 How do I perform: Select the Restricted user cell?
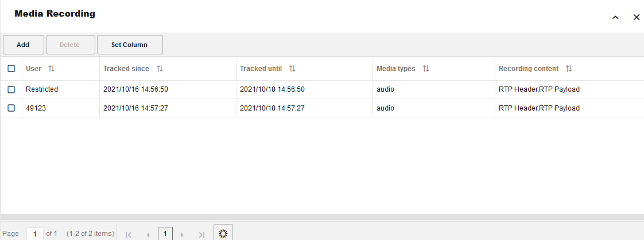42,89
